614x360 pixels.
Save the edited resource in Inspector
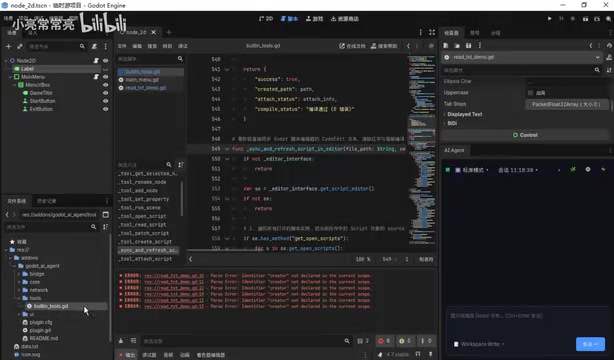click(x=468, y=45)
